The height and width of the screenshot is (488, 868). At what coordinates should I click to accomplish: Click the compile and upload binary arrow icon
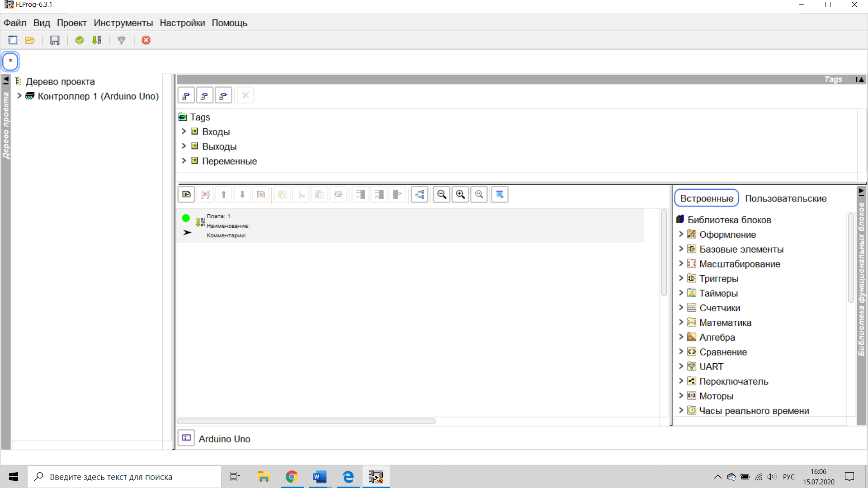(x=97, y=40)
